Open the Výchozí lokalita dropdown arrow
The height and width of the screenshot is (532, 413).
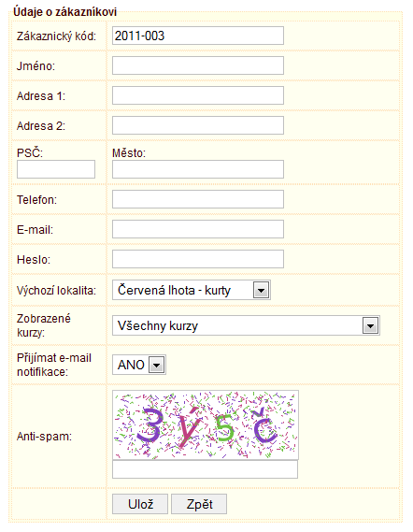pos(261,291)
